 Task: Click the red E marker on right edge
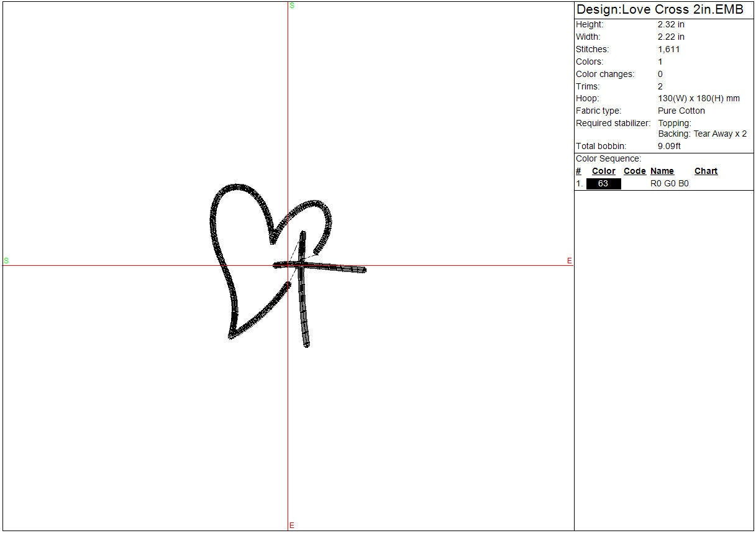(569, 261)
